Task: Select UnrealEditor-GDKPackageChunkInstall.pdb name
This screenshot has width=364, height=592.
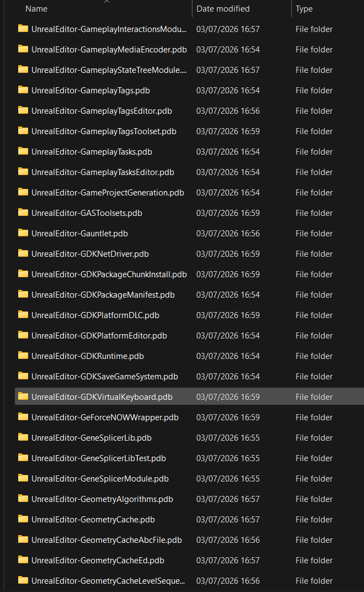Action: tap(109, 274)
